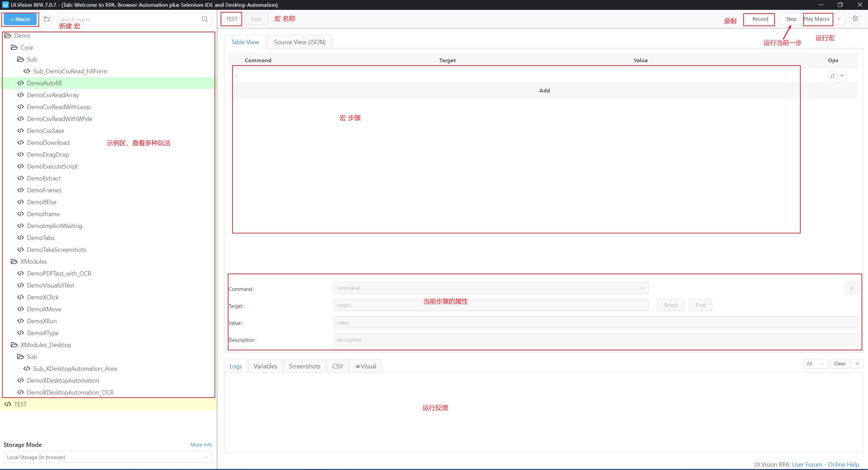Open the Storage Mode dropdown
The width and height of the screenshot is (868, 470).
(107, 457)
